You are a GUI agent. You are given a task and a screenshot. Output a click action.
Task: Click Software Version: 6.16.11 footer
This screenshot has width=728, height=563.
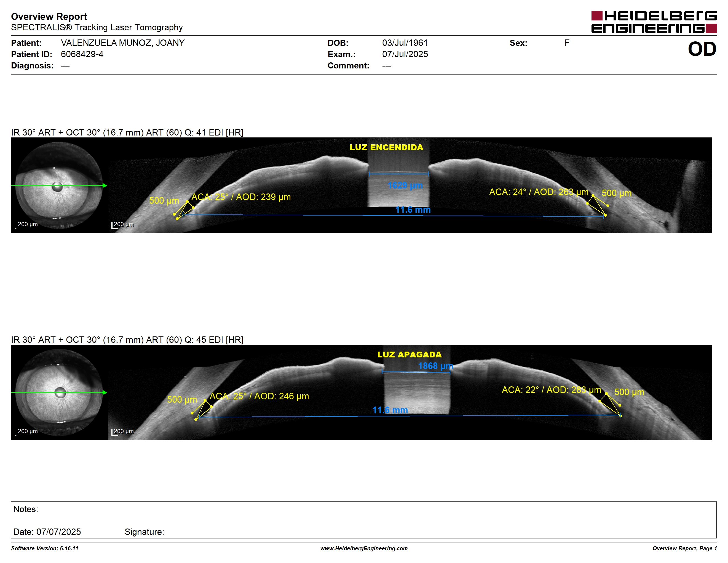[x=45, y=548]
